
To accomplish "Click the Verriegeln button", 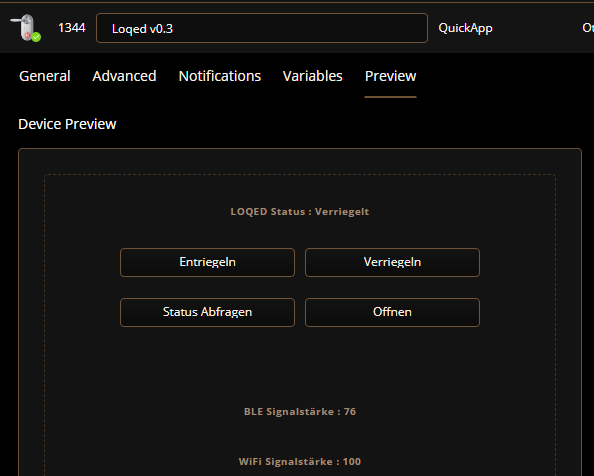I will (392, 262).
